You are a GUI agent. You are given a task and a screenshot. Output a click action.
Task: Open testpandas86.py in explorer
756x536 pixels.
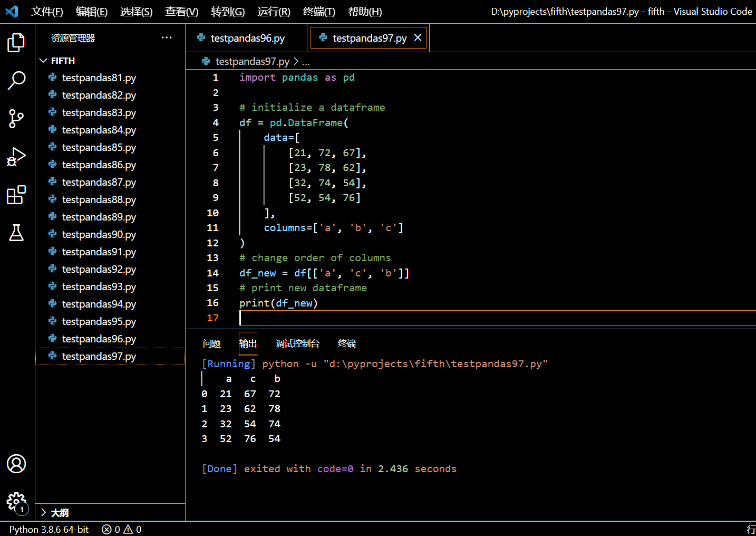110,165
